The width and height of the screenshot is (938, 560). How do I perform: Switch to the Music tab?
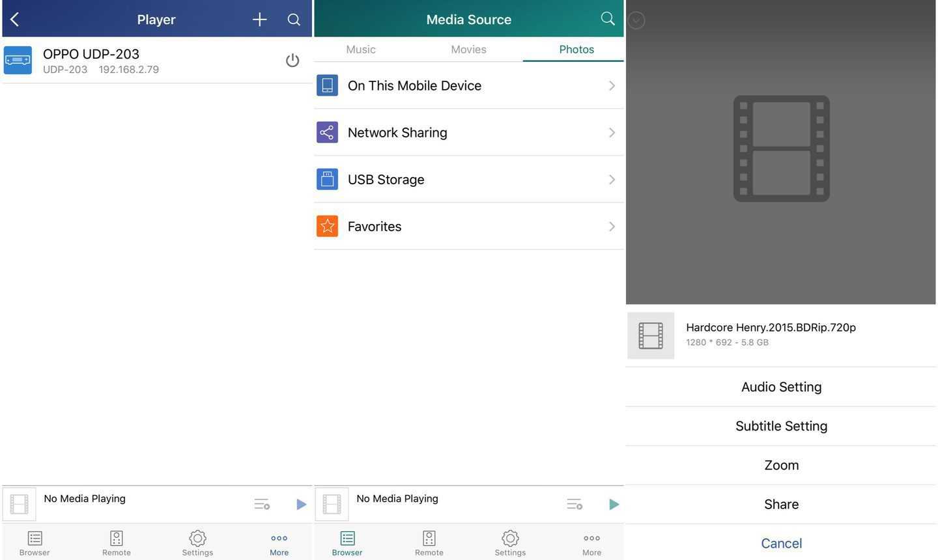coord(361,49)
